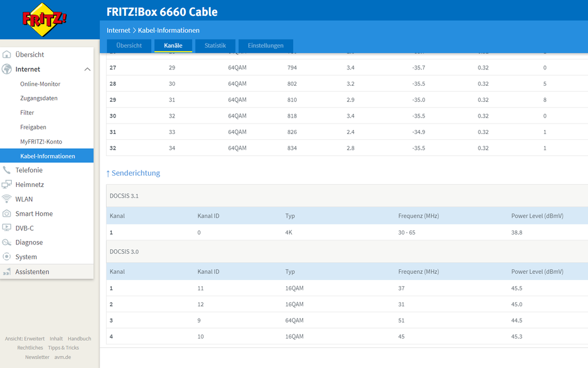
Task: Click the Wi-Fi icon beside WLAN
Action: click(6, 199)
